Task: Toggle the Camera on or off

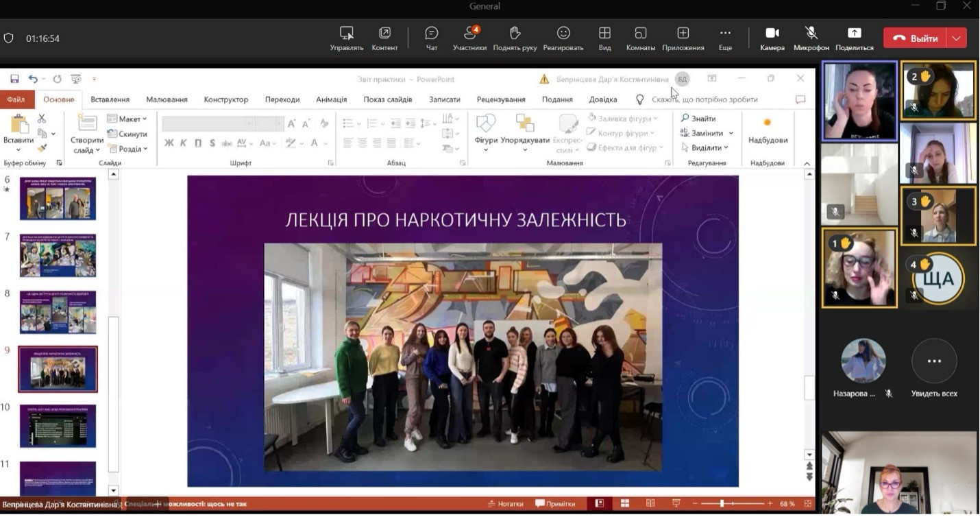Action: click(772, 38)
